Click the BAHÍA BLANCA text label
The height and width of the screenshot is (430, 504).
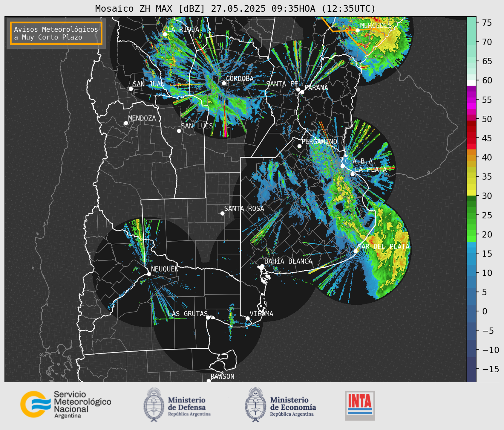click(288, 261)
